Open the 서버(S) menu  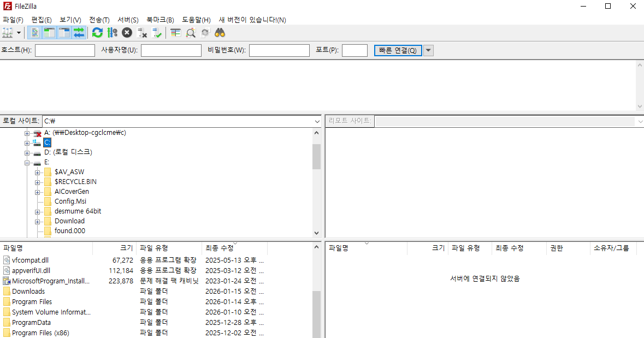tap(128, 20)
